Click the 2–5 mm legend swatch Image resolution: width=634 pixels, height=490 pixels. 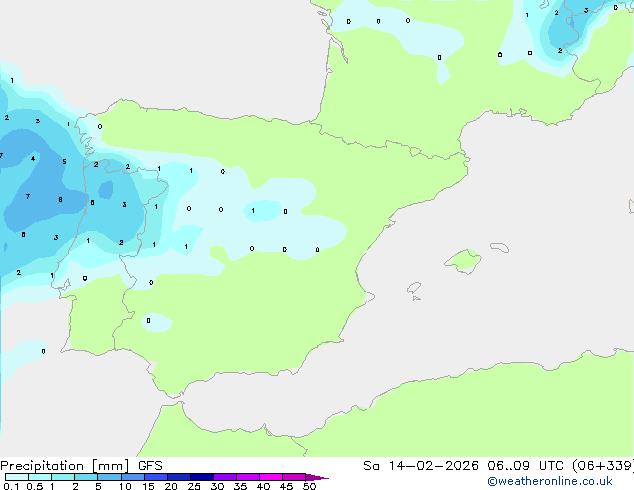coord(86,477)
